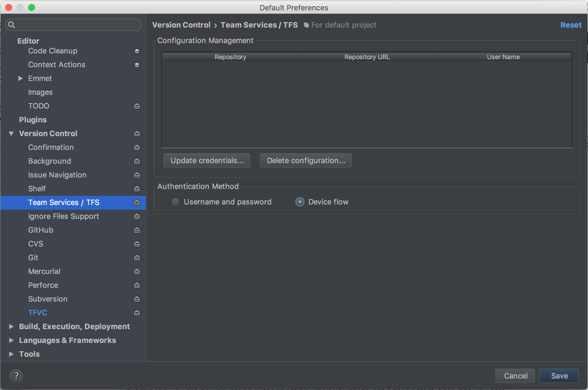The height and width of the screenshot is (390, 588).
Task: Switch to the TFVC settings page
Action: point(38,312)
